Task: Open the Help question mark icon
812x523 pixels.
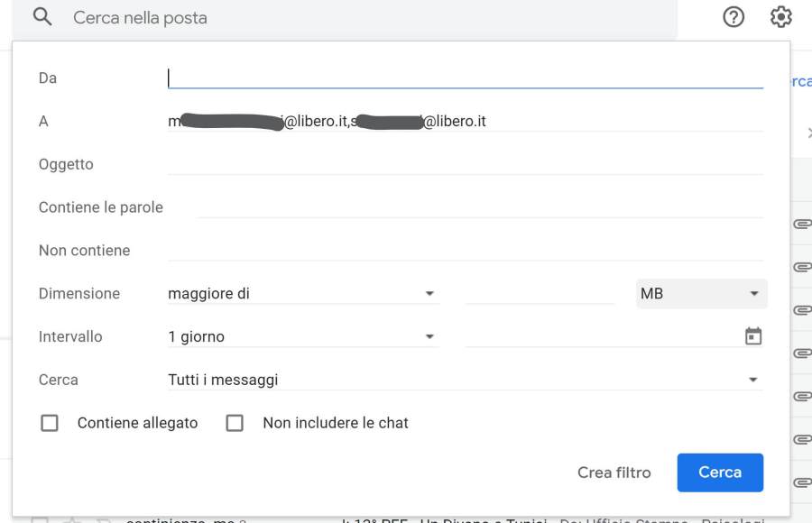Action: click(734, 17)
